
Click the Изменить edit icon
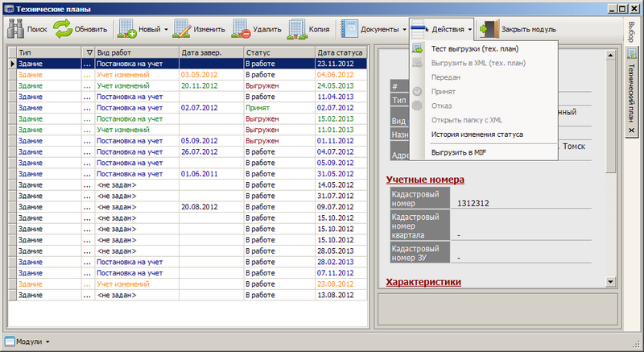pos(181,30)
